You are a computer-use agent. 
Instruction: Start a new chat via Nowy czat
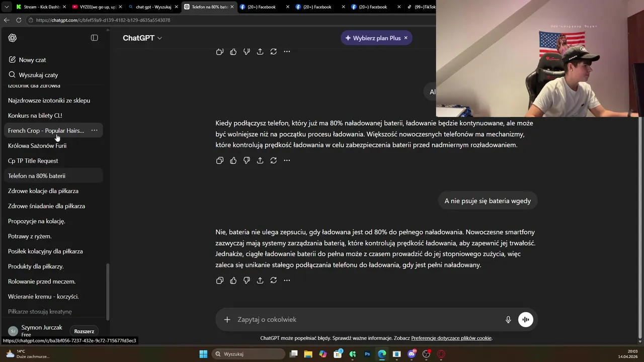[x=27, y=60]
